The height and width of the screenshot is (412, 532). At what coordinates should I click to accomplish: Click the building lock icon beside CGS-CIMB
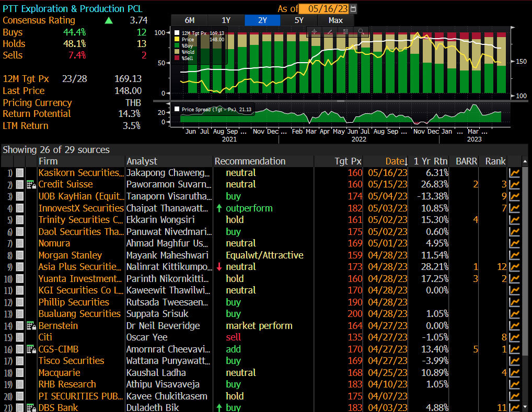click(x=31, y=349)
